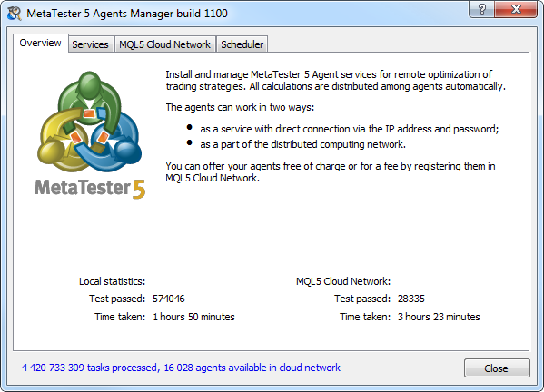Select the Overview tab

click(x=40, y=43)
